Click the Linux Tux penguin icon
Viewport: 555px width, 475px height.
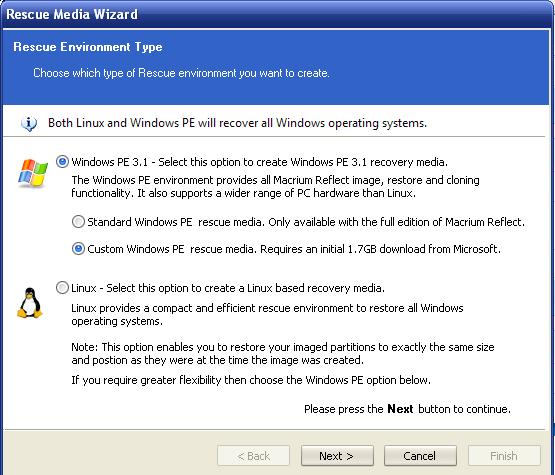pos(30,303)
